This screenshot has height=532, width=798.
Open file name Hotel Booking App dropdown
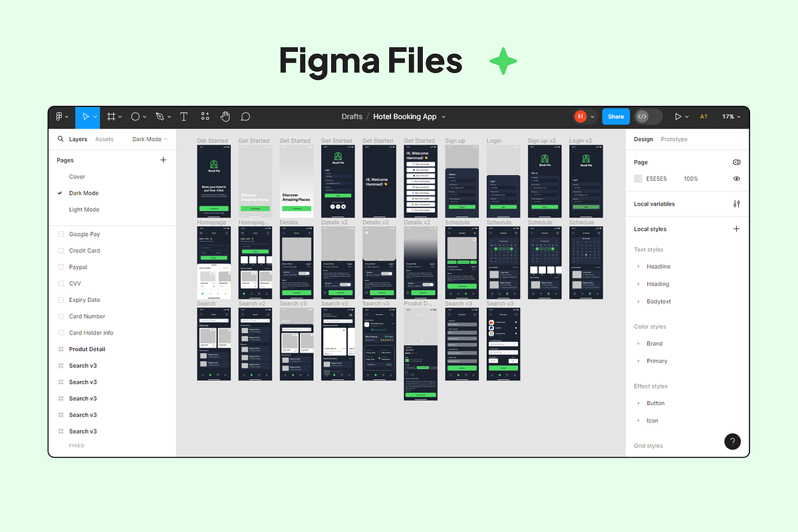click(x=444, y=117)
